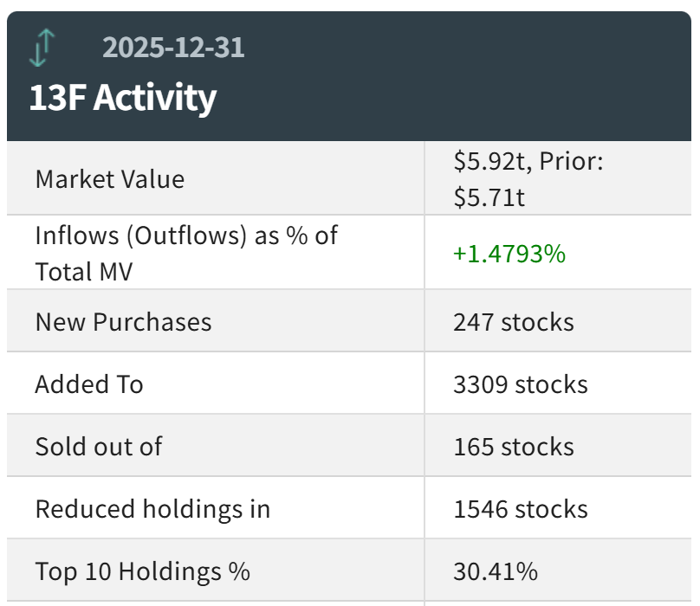Select the Top 10 Holdings % label

[143, 571]
